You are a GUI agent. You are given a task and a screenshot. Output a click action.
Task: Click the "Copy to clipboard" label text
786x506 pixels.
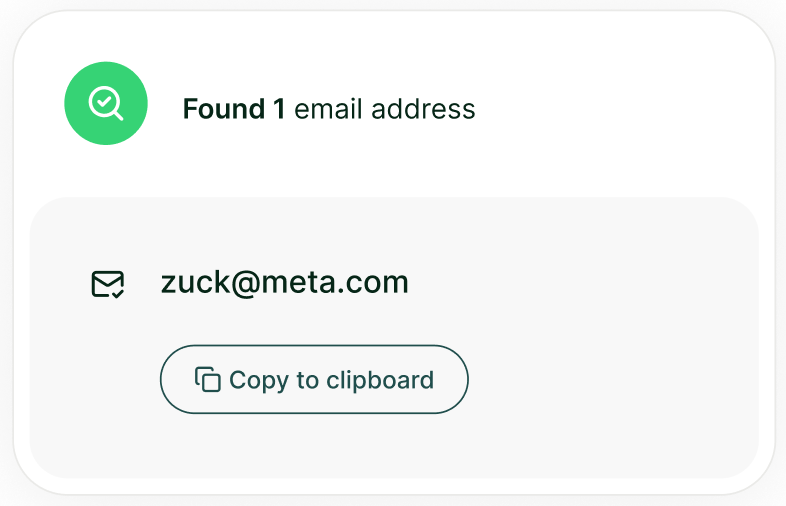point(331,380)
